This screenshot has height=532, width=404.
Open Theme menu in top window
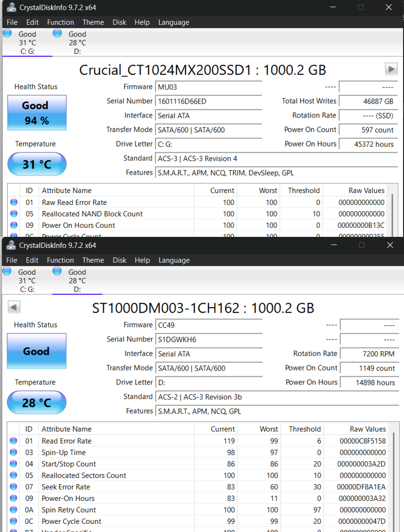click(x=93, y=22)
